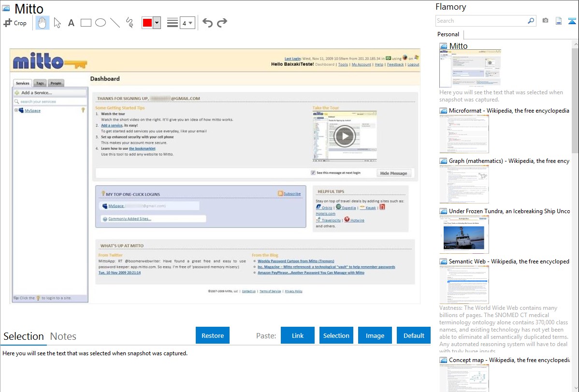Open the Logout link in header
This screenshot has height=392, width=579.
click(x=413, y=64)
